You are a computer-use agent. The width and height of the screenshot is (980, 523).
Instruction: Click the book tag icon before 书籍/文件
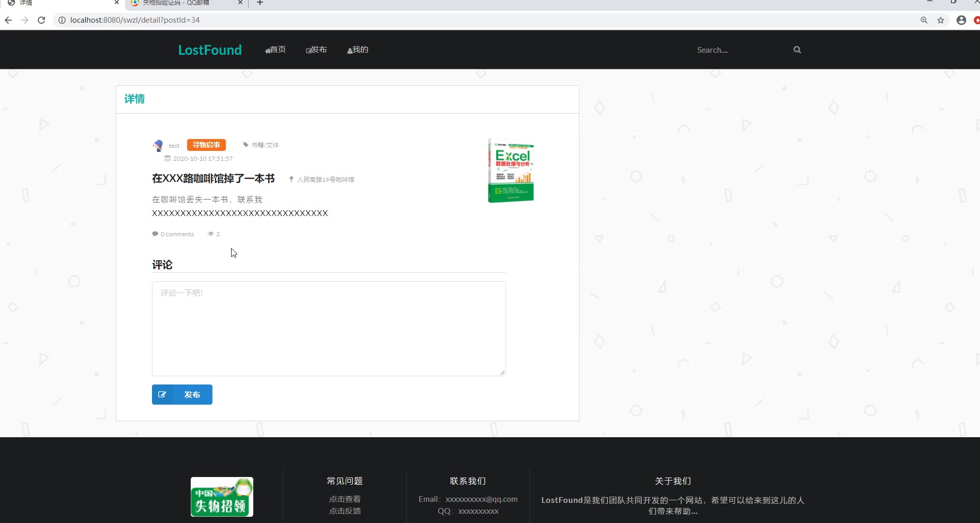click(246, 145)
